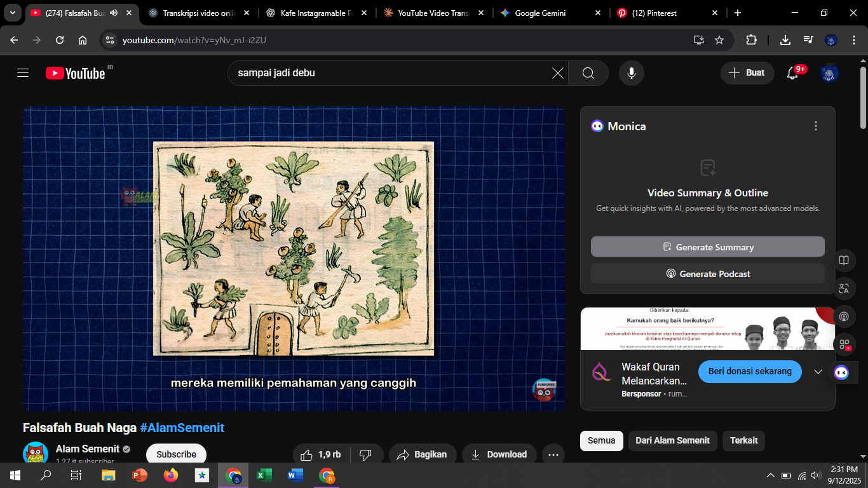The image size is (868, 488).
Task: Close the Google Gemini tab
Action: (598, 13)
